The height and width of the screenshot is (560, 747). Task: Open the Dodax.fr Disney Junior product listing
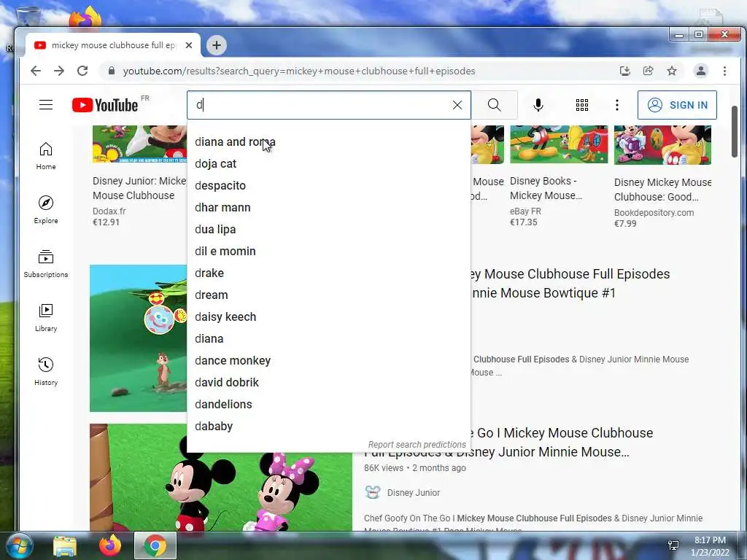139,176
